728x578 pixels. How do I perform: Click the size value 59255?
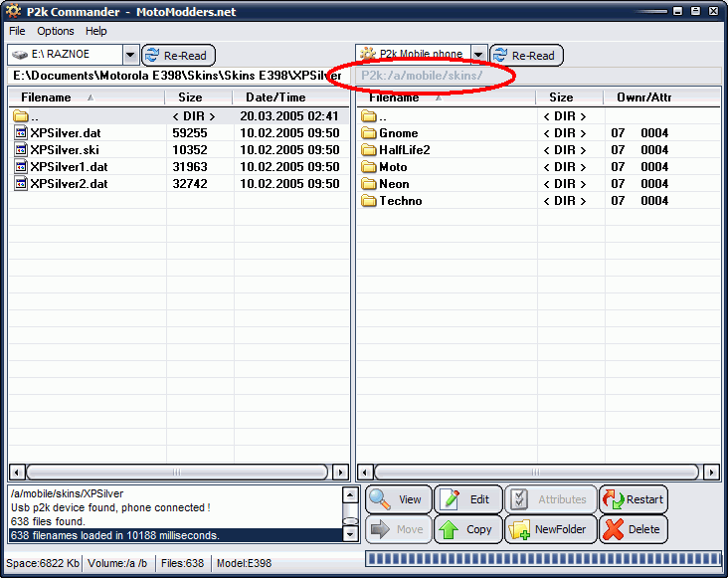(189, 133)
